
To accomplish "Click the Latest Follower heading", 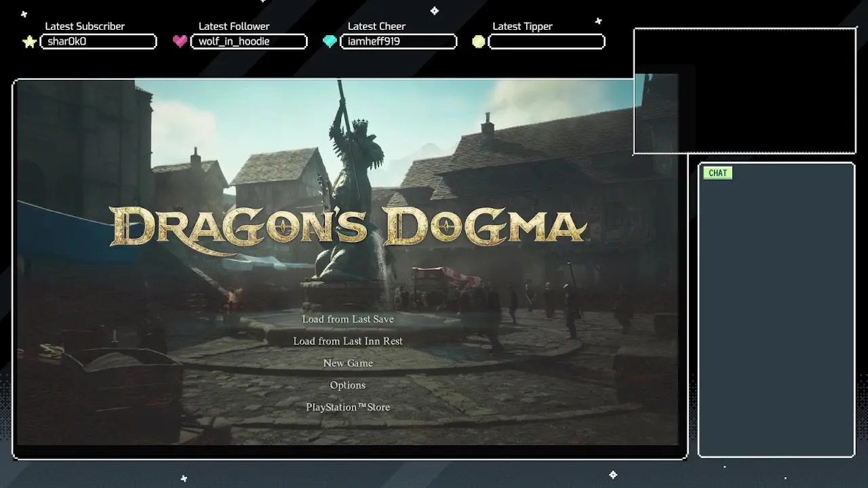I will 234,26.
